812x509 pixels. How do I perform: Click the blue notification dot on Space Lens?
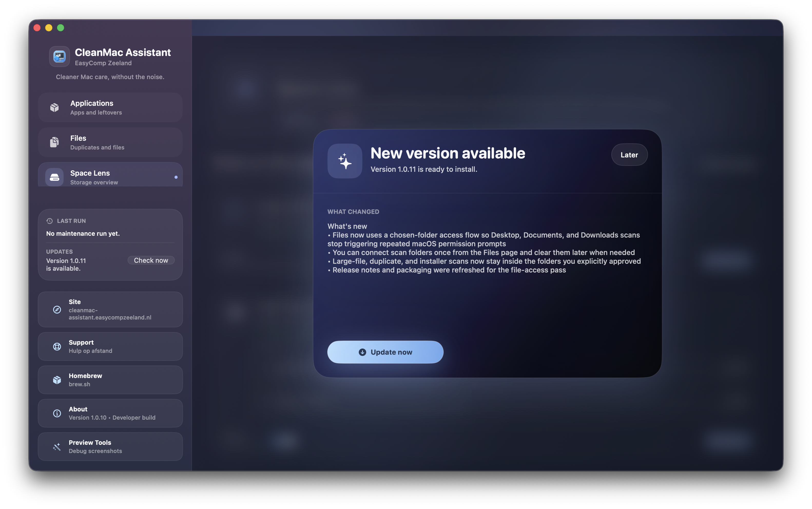coord(176,177)
